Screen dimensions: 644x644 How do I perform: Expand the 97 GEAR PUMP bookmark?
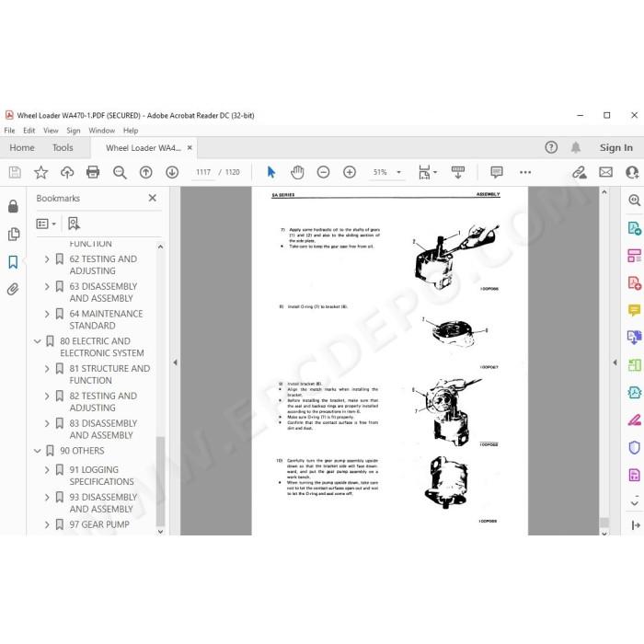click(47, 525)
